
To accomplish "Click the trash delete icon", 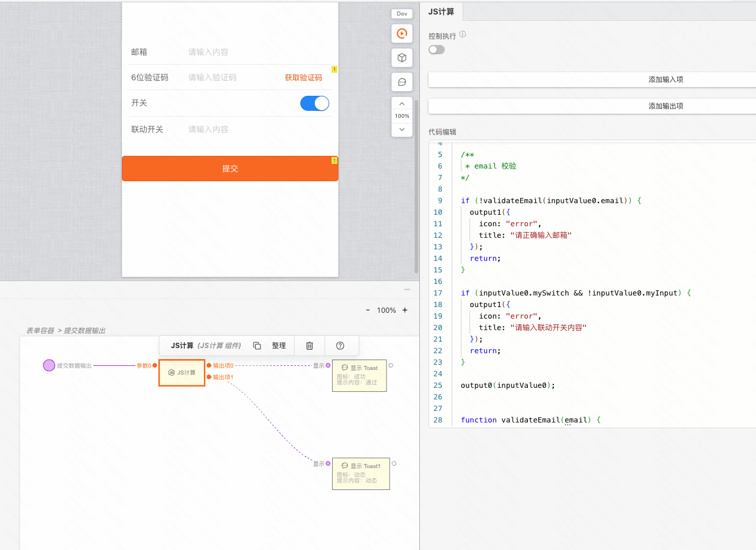I will [x=310, y=346].
